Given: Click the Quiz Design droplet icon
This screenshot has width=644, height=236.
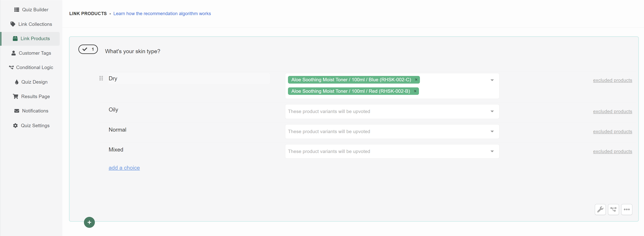Looking at the screenshot, I should (16, 82).
